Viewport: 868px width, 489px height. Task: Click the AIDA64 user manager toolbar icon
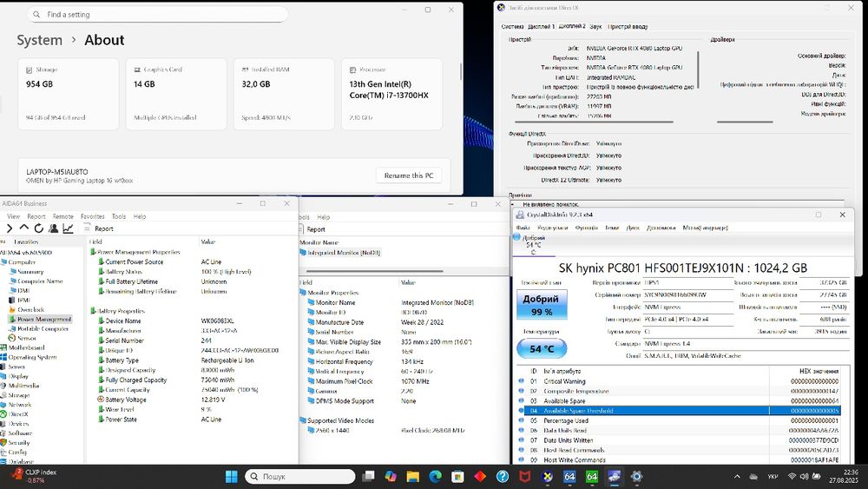[x=53, y=228]
